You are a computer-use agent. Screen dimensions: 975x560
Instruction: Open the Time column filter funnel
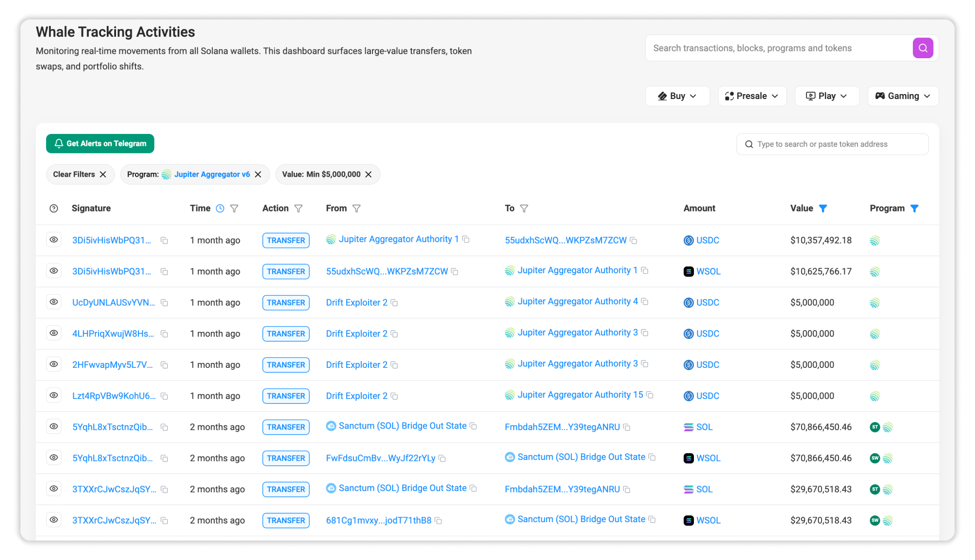point(234,208)
